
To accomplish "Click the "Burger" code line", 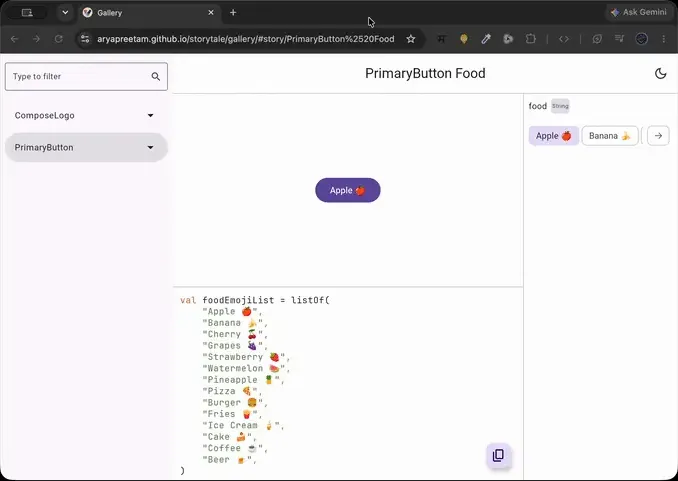I will [x=235, y=403].
